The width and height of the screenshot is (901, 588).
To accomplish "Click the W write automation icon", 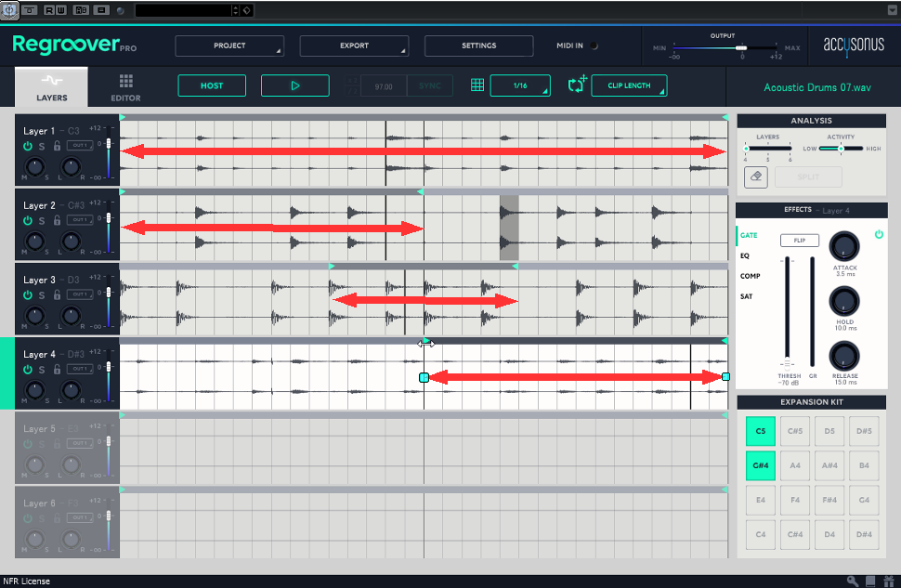I will pyautogui.click(x=61, y=10).
